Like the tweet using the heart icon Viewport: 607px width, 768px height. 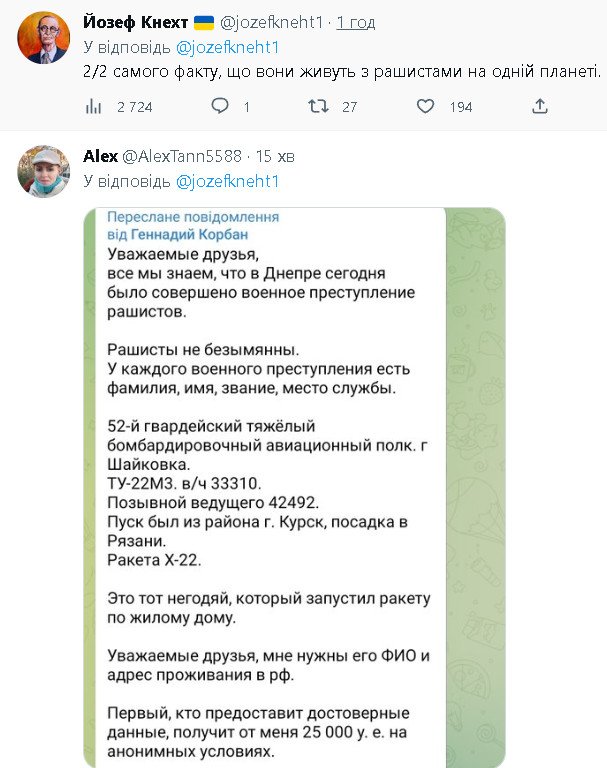point(425,106)
